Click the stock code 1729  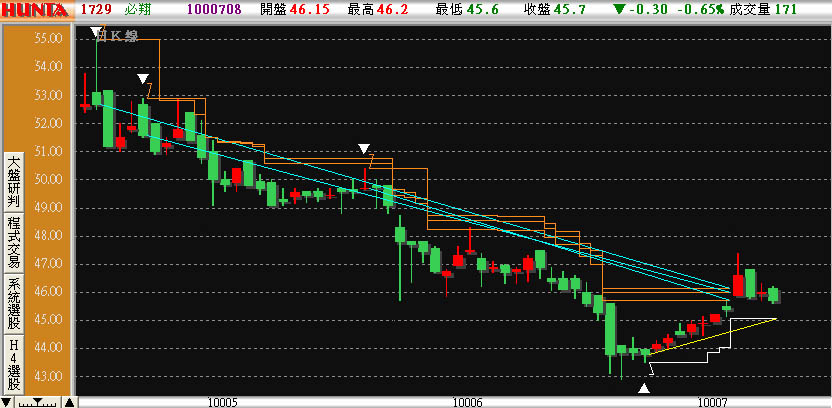tap(95, 9)
